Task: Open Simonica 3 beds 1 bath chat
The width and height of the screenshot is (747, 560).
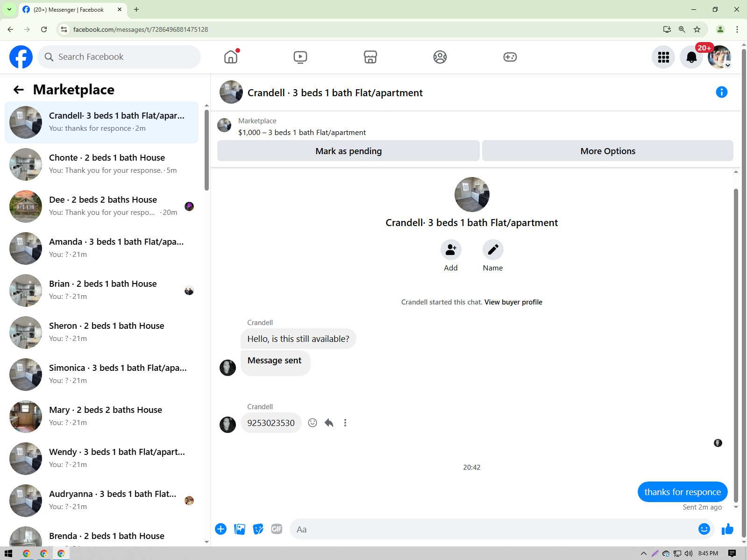Action: pyautogui.click(x=101, y=375)
